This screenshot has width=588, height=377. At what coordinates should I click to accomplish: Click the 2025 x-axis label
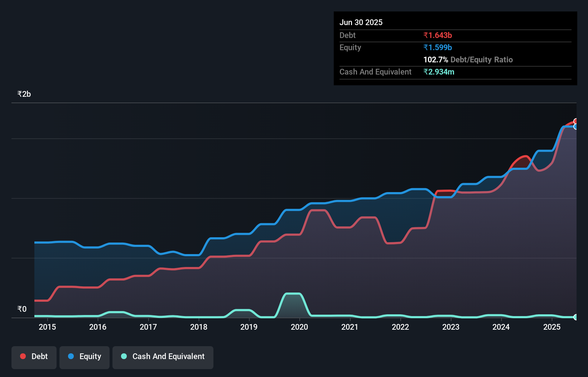(552, 327)
